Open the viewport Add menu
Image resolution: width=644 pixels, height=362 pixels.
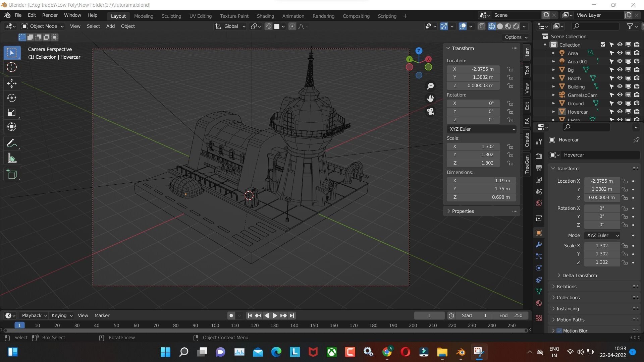click(x=110, y=26)
